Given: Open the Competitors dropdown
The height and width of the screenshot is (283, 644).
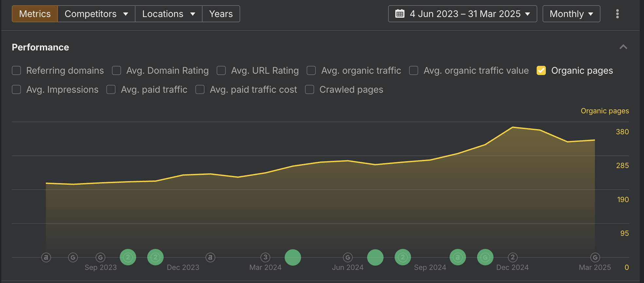Looking at the screenshot, I should coord(96,14).
